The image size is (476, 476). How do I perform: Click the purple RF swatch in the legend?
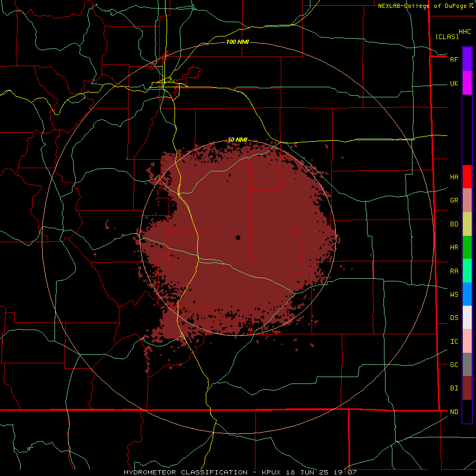coord(467,59)
